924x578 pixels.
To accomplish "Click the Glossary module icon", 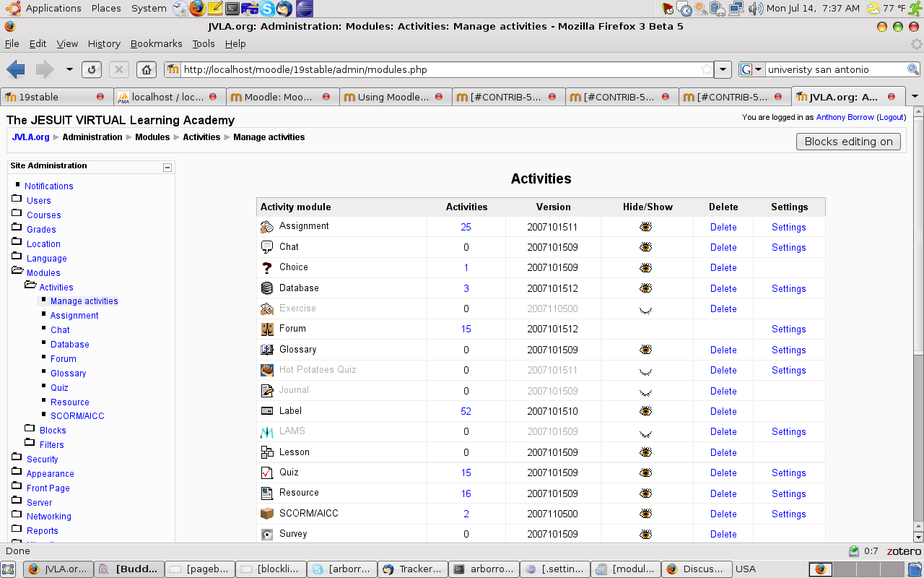I will (x=267, y=350).
